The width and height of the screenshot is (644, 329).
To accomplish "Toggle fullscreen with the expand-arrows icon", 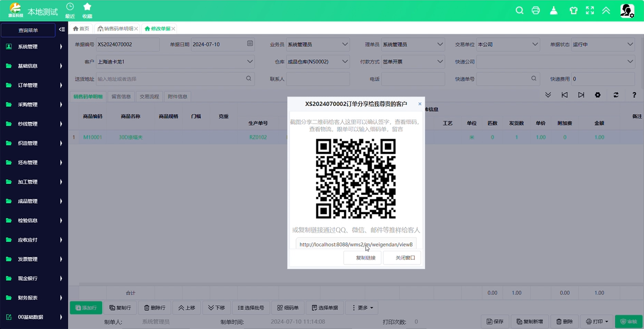I will [x=590, y=10].
